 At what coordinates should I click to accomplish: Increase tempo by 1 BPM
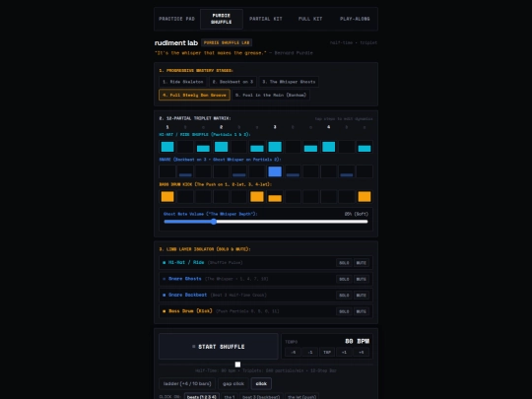[344, 352]
